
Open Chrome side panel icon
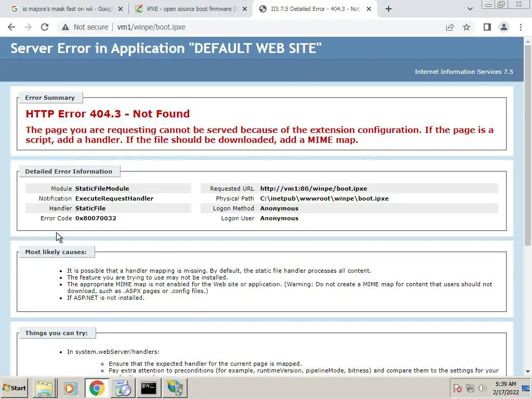pyautogui.click(x=487, y=27)
